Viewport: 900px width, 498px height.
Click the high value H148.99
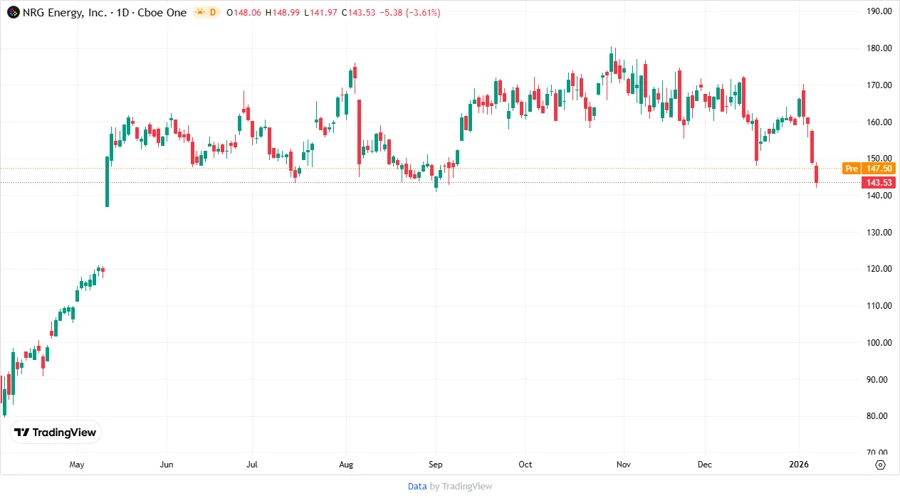(x=282, y=13)
